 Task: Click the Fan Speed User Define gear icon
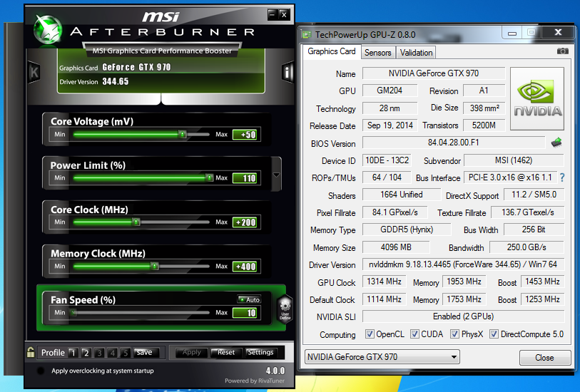285,309
